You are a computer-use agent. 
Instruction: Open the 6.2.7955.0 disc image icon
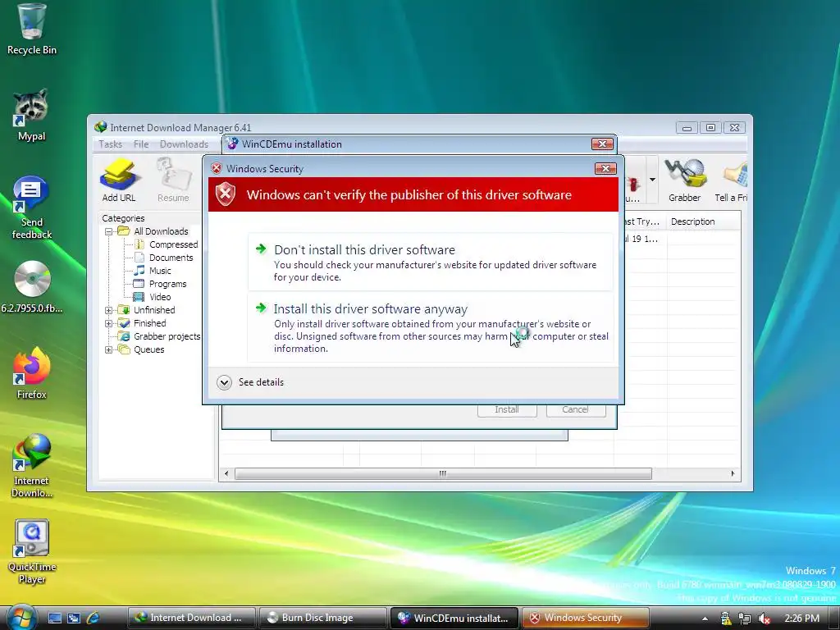pos(32,287)
